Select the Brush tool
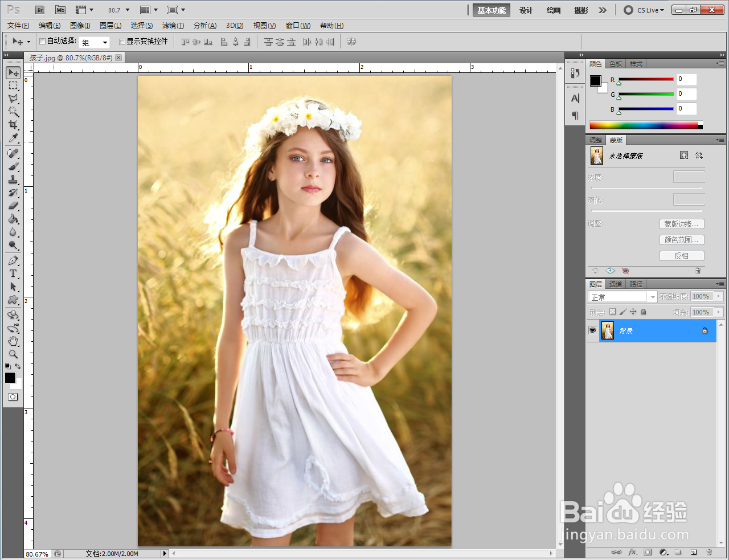The width and height of the screenshot is (729, 560). tap(13, 166)
